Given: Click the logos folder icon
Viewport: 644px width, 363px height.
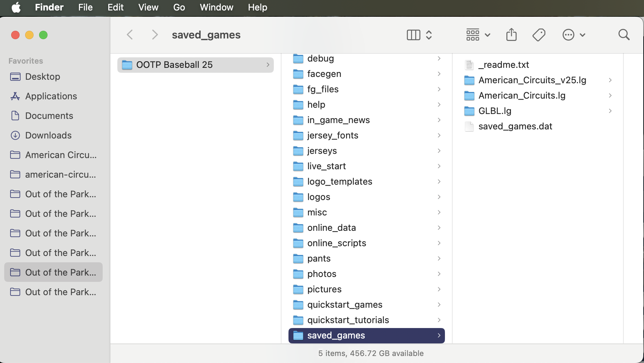Looking at the screenshot, I should [x=298, y=197].
